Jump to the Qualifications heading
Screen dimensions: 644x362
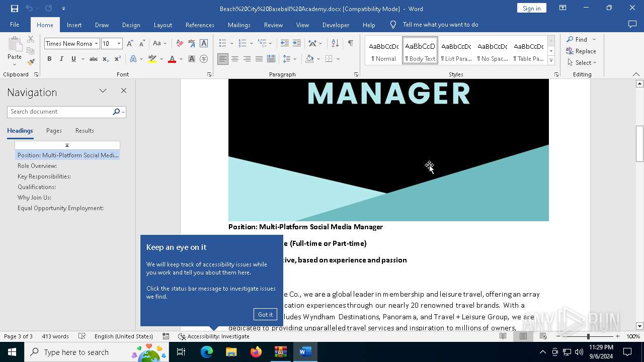click(x=37, y=187)
